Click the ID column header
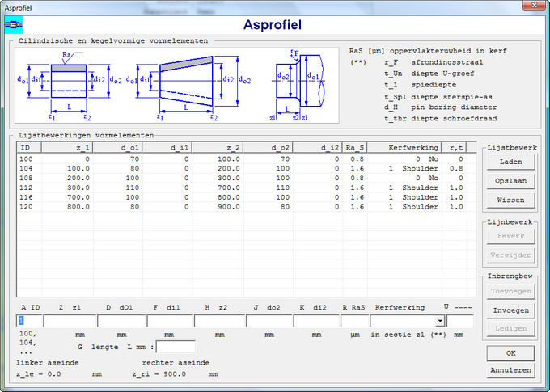This screenshot has width=550, height=392. tap(29, 148)
